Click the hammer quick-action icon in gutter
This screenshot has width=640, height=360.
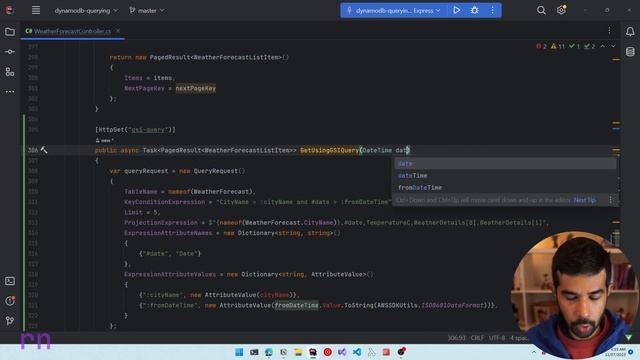[x=44, y=150]
